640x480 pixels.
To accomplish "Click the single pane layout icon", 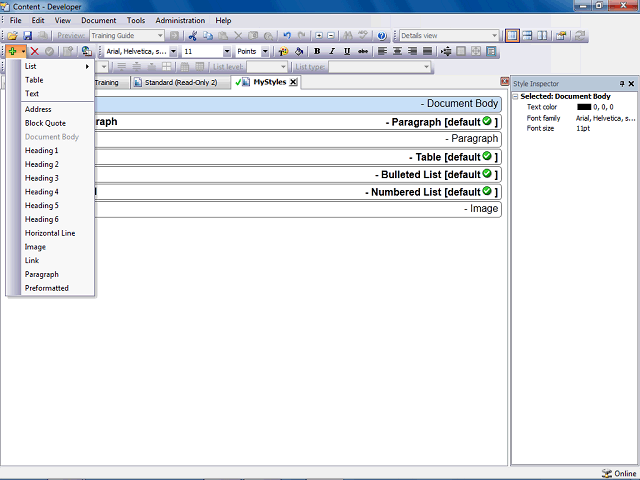I will (x=512, y=36).
